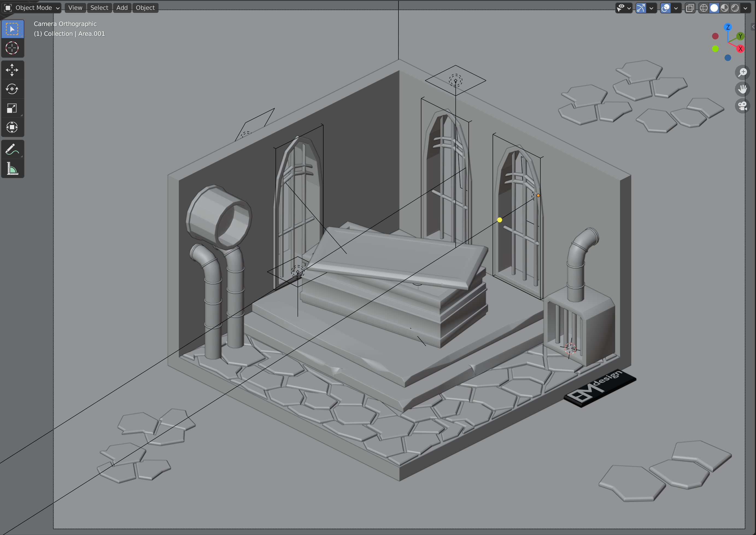
Task: Open the Object menu
Action: coord(145,8)
